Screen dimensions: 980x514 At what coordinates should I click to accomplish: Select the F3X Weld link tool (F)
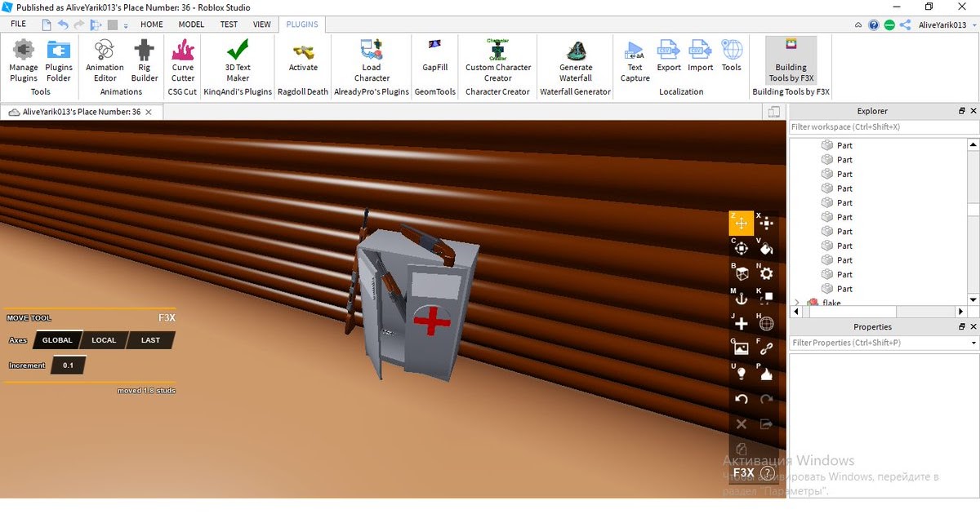(x=766, y=348)
